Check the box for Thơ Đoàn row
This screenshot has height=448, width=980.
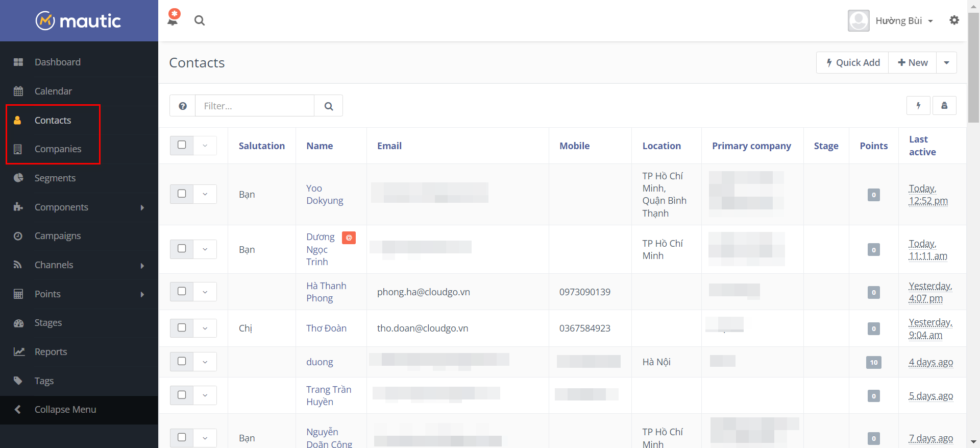pyautogui.click(x=182, y=327)
